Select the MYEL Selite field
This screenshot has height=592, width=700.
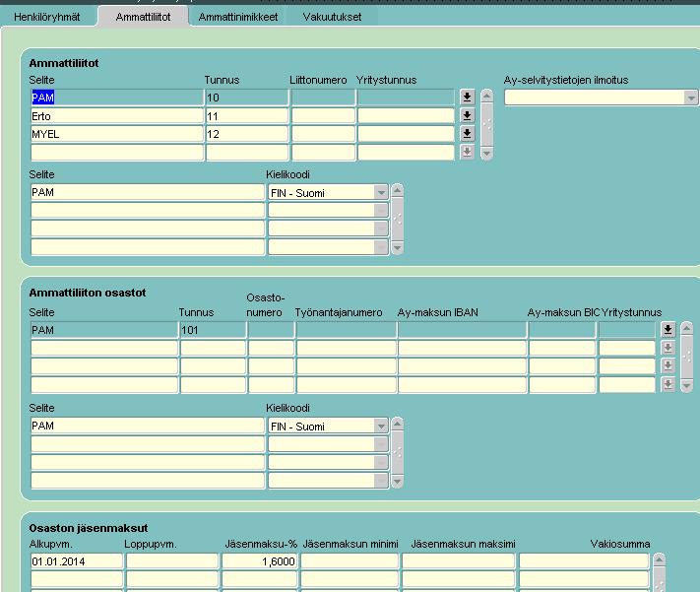point(117,134)
